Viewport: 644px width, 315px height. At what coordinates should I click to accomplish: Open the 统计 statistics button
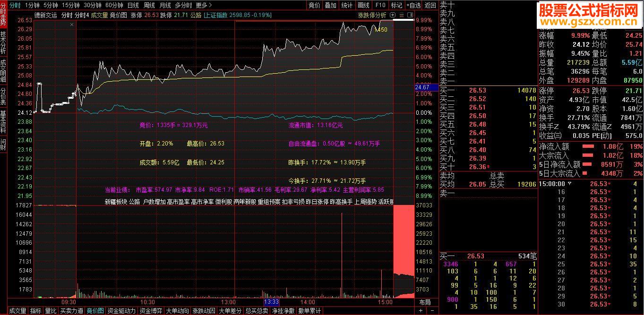point(347,5)
